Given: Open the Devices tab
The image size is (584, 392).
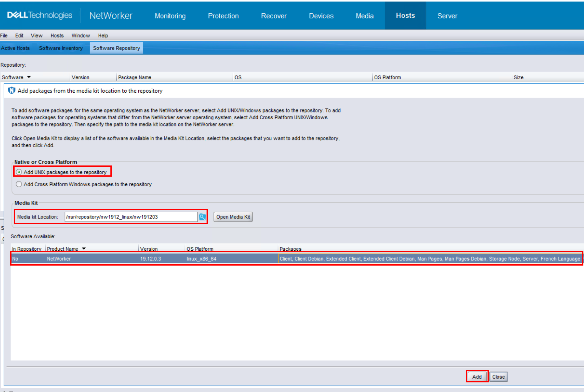Looking at the screenshot, I should (321, 16).
